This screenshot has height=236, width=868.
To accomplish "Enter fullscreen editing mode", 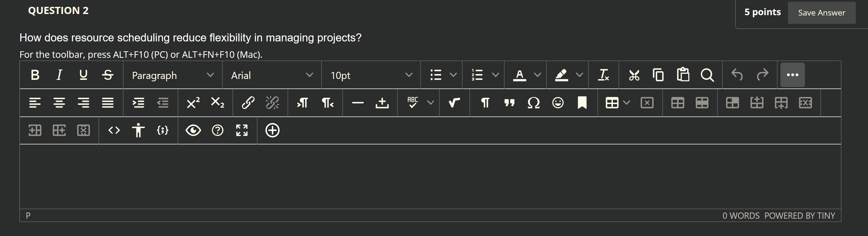I will (x=242, y=130).
